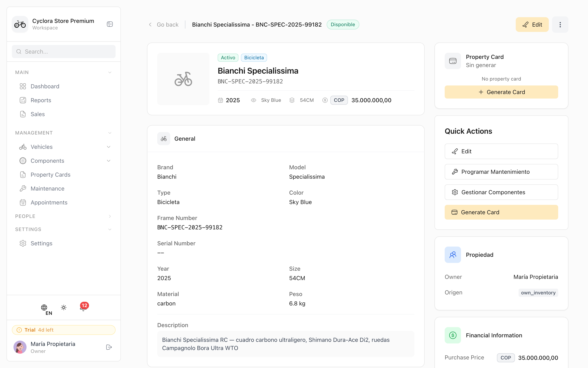This screenshot has width=588, height=368.
Task: Click the own_inventory origin badge
Action: coord(538,293)
